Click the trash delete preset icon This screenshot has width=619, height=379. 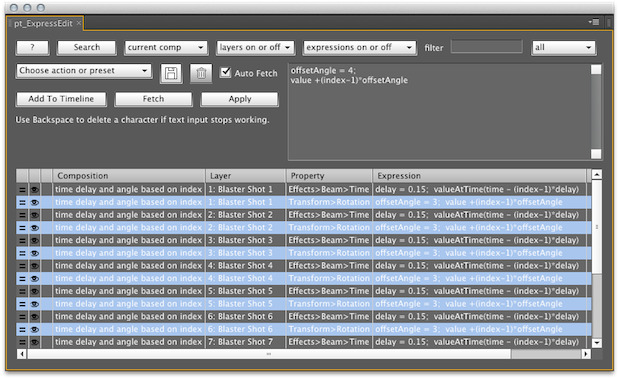coord(201,73)
